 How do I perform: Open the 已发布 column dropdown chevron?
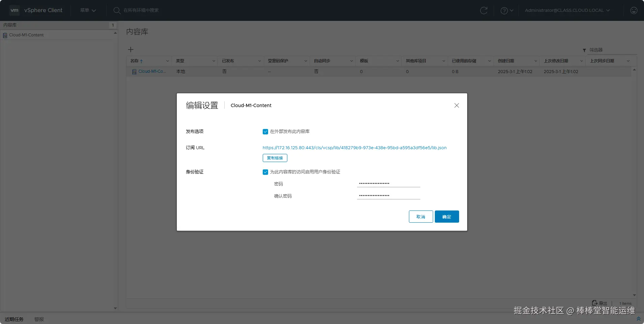(259, 61)
